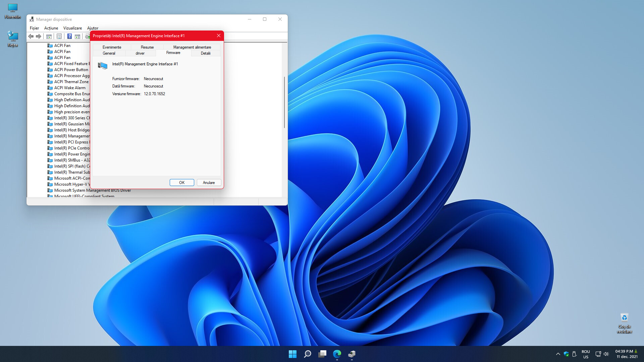644x362 pixels.
Task: Click firmware version value 12.0.70.1652
Action: point(154,94)
